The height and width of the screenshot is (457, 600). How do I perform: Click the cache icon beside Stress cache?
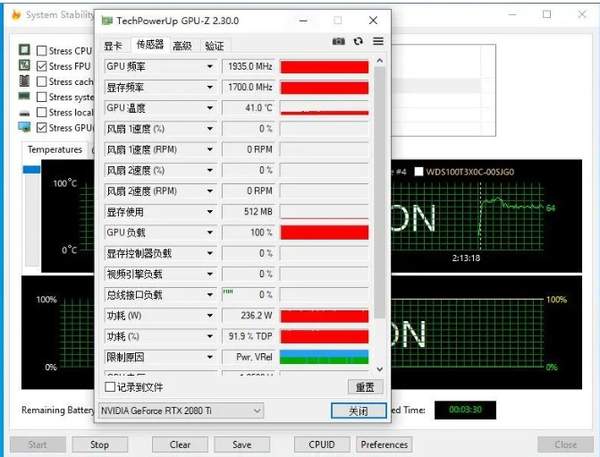coord(24,81)
